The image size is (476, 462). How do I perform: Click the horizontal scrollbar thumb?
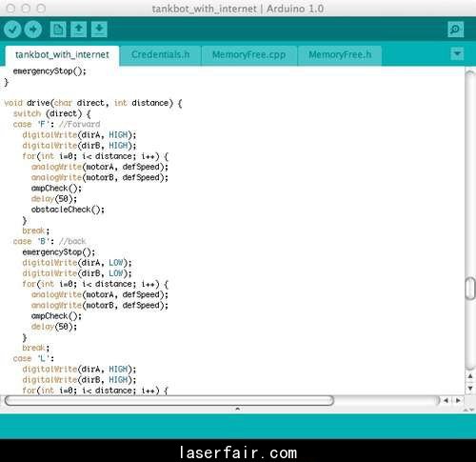click(x=169, y=400)
